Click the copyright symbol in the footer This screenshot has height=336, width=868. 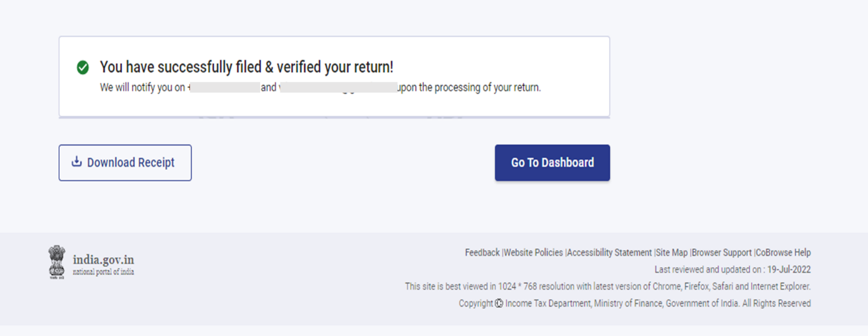tap(499, 304)
